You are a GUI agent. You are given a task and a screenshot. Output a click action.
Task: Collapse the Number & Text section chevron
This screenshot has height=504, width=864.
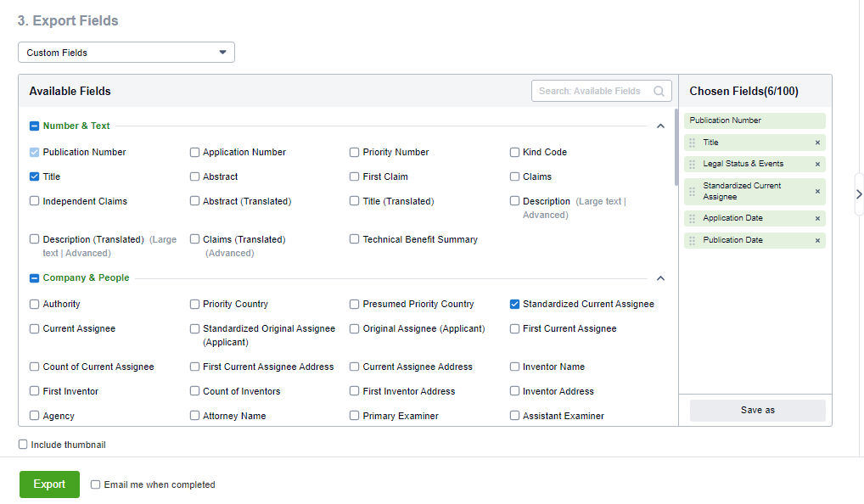pyautogui.click(x=660, y=126)
